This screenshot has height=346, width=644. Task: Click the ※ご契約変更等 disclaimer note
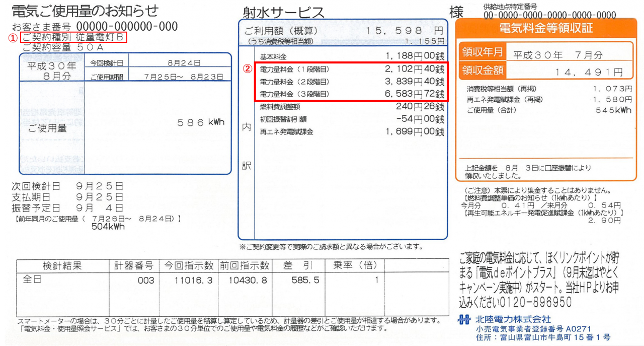pyautogui.click(x=331, y=247)
